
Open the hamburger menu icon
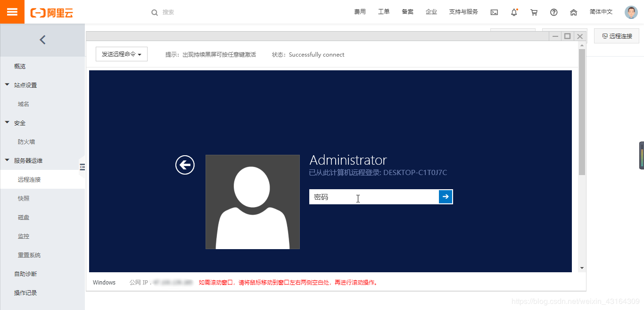click(x=12, y=12)
